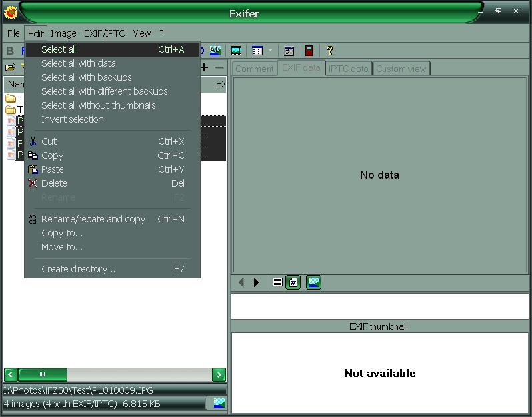Click the table columns view icon
This screenshot has height=417, width=532.
[257, 51]
